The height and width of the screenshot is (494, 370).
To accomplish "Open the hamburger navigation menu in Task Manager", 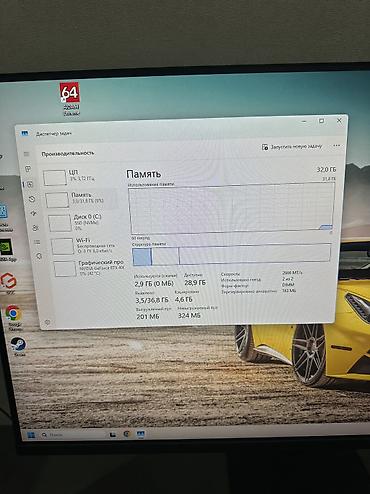I will (x=27, y=154).
